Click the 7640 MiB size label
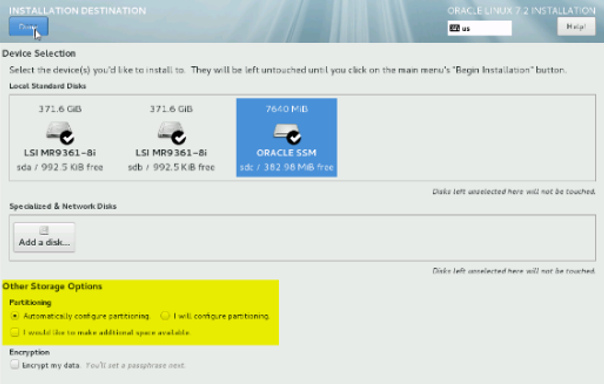 point(287,109)
